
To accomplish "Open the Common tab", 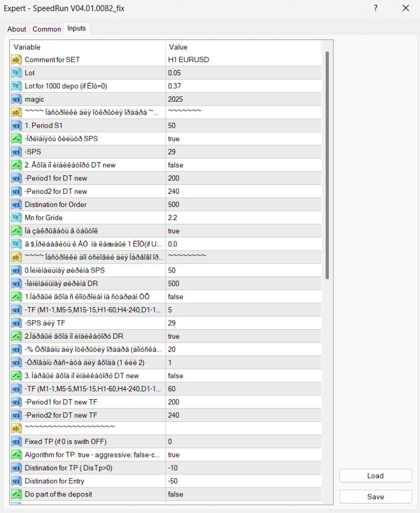I will [47, 29].
